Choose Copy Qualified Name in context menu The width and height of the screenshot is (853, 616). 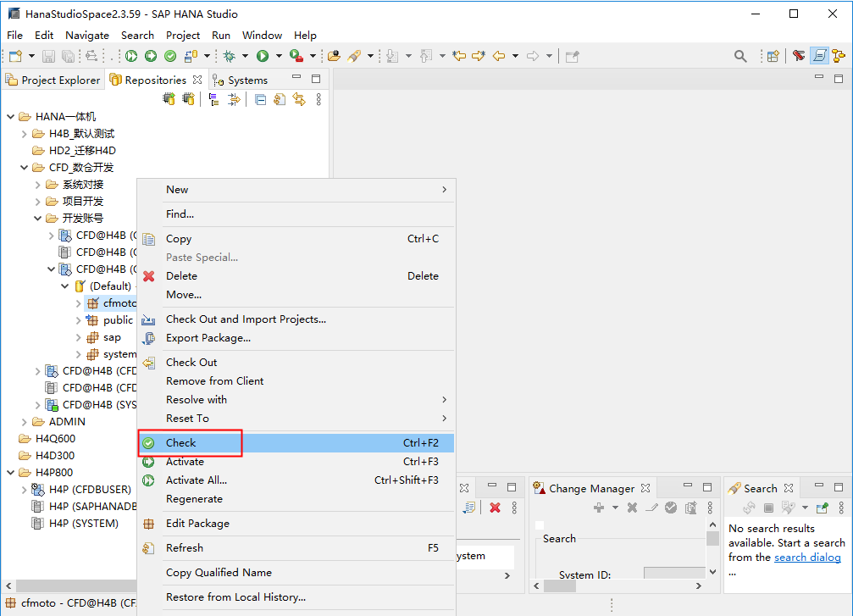coord(296,573)
